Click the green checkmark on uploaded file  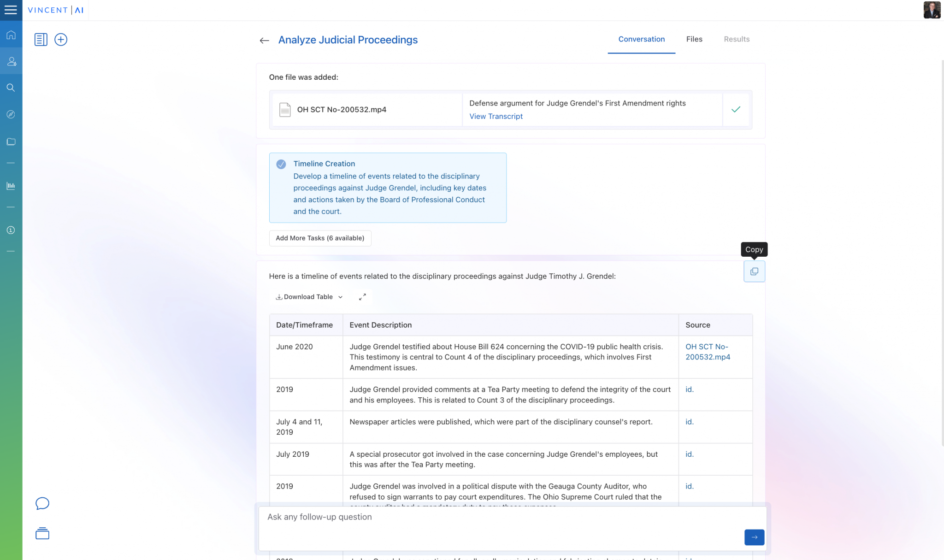[x=736, y=109]
